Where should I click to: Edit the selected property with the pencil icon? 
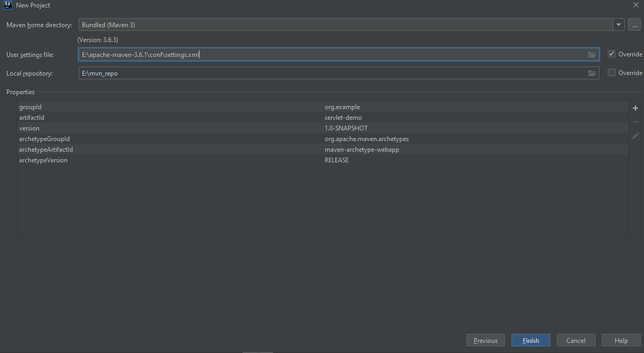coord(635,136)
